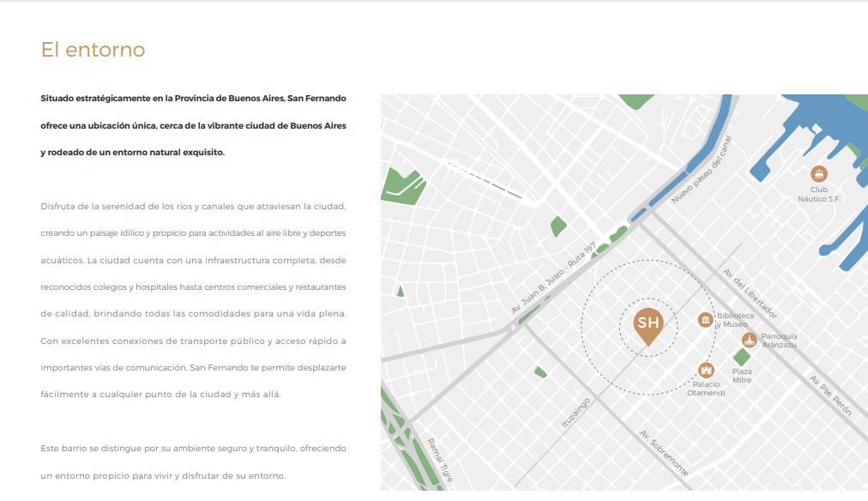Click the Ituzaingo street label
Viewport: 868px width, 501px height.
[576, 413]
